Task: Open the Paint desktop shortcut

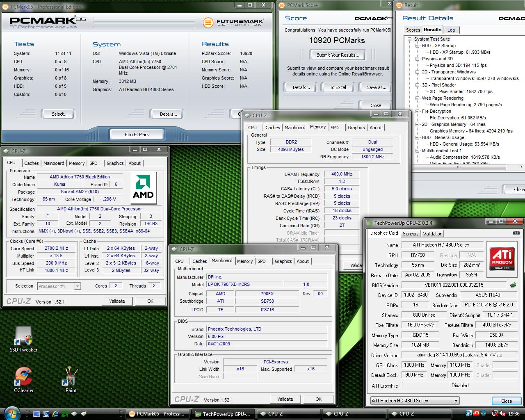Action: 71,380
